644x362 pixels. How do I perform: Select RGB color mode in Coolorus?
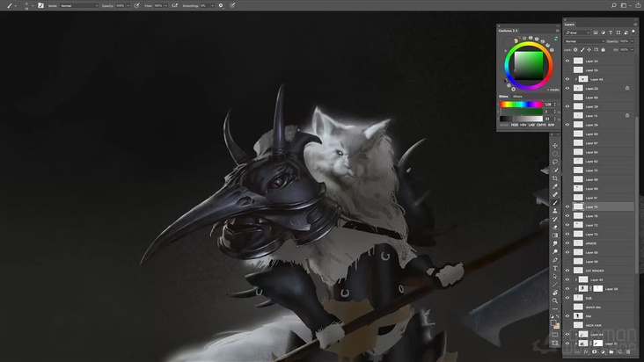[x=514, y=125]
